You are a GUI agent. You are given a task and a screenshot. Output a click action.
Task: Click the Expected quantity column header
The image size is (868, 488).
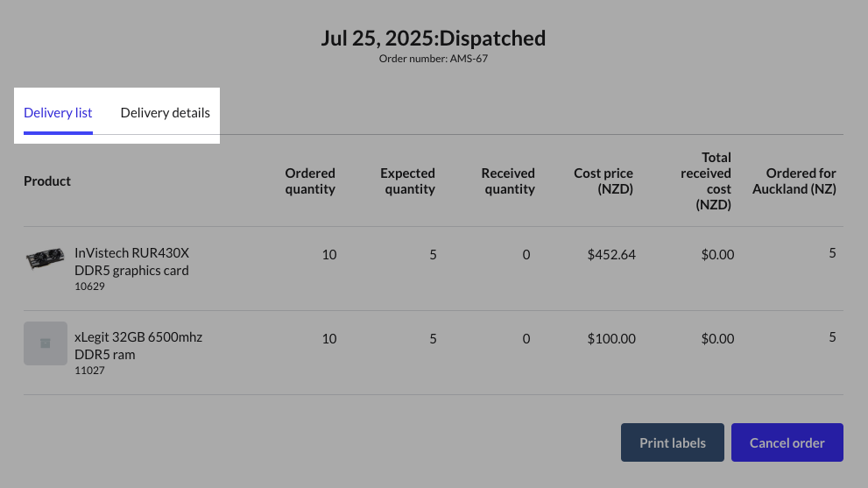tap(407, 180)
